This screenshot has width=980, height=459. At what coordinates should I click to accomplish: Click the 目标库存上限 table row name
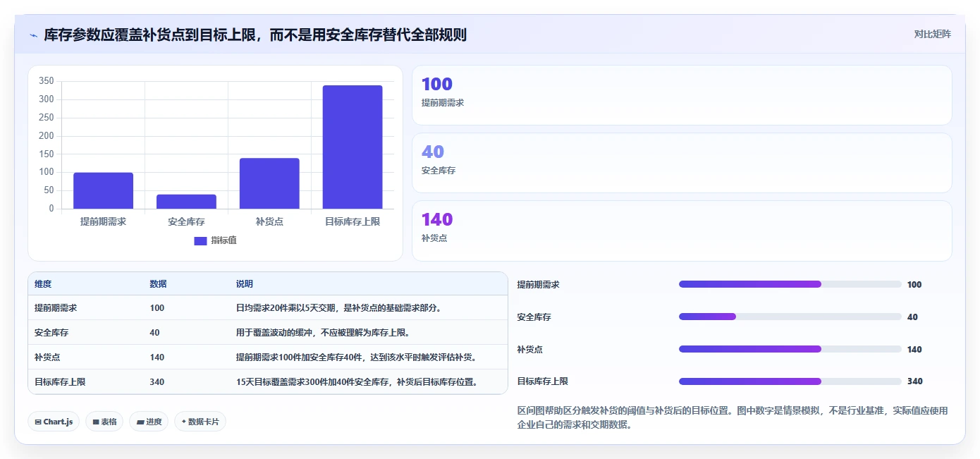(x=60, y=382)
